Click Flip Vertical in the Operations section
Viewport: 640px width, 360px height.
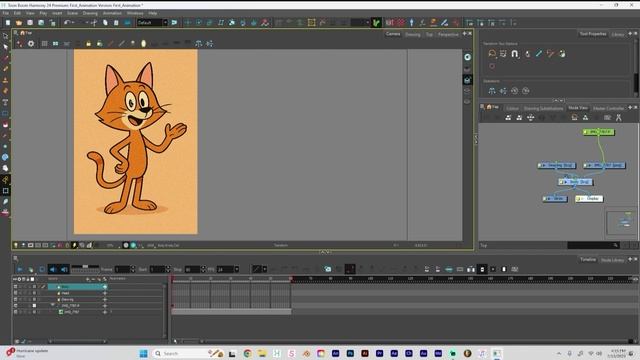click(x=503, y=91)
